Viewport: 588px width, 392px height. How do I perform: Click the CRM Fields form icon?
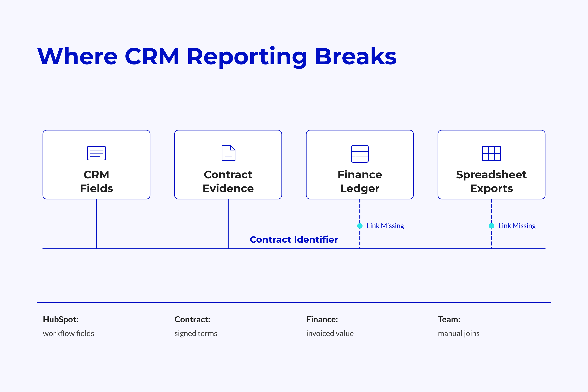(96, 153)
